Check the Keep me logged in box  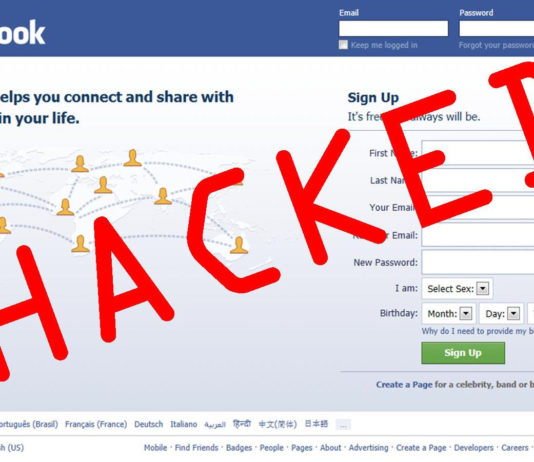(343, 45)
